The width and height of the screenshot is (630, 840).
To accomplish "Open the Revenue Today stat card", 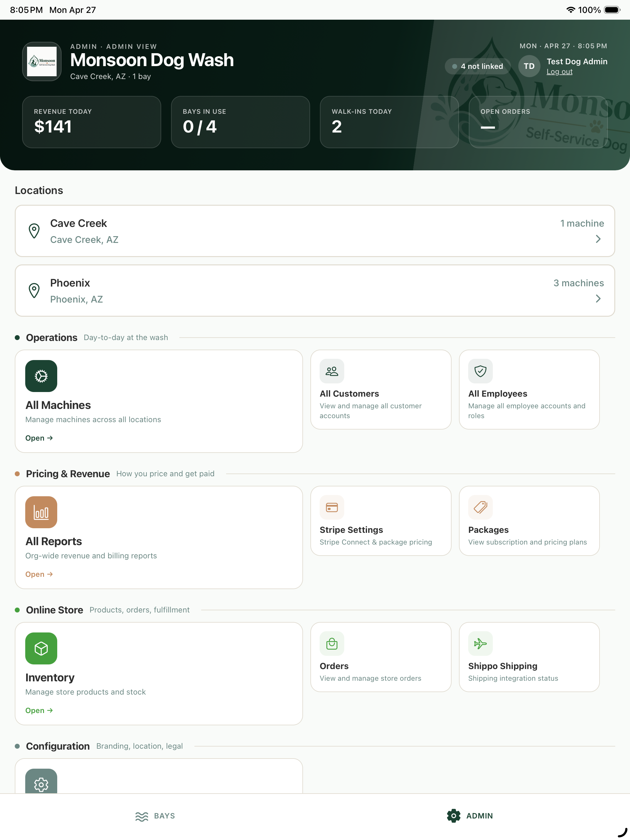I will point(92,122).
